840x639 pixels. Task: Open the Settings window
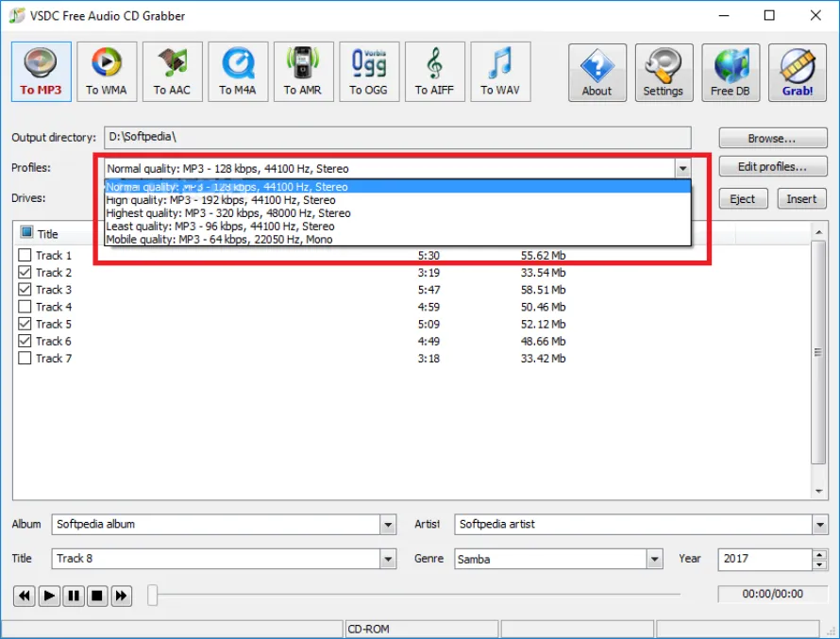click(x=664, y=73)
